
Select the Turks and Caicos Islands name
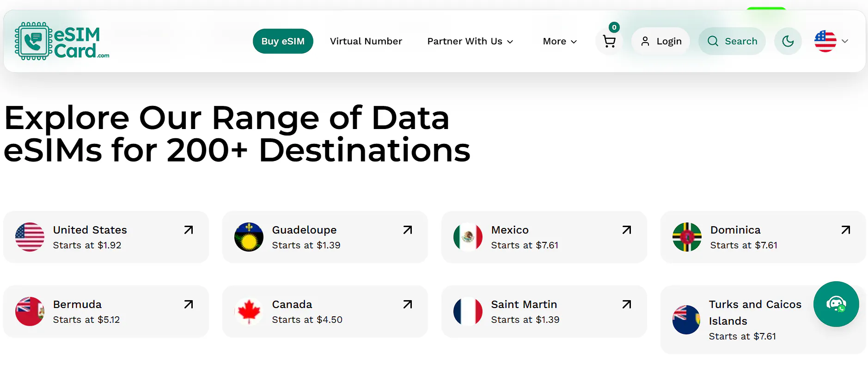pyautogui.click(x=755, y=313)
